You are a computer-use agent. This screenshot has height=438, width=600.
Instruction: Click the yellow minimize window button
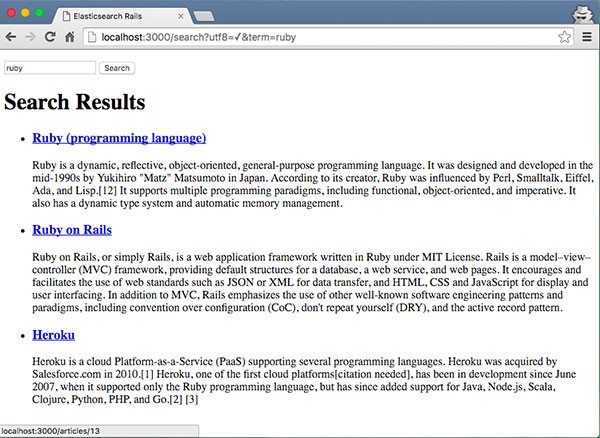[x=25, y=13]
